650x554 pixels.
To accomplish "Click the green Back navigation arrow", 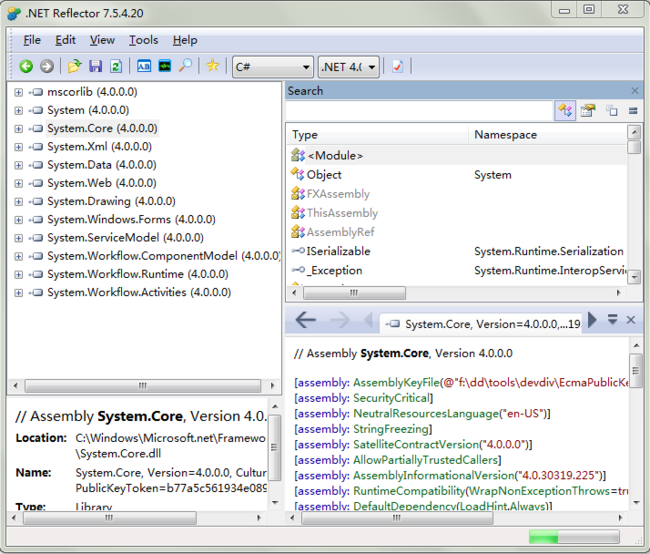I will (x=26, y=66).
